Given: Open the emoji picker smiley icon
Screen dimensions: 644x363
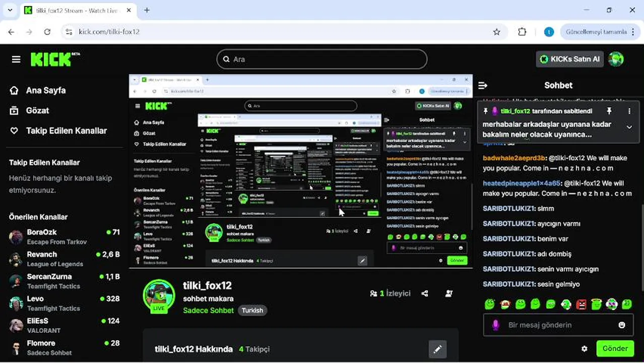Looking at the screenshot, I should click(622, 325).
